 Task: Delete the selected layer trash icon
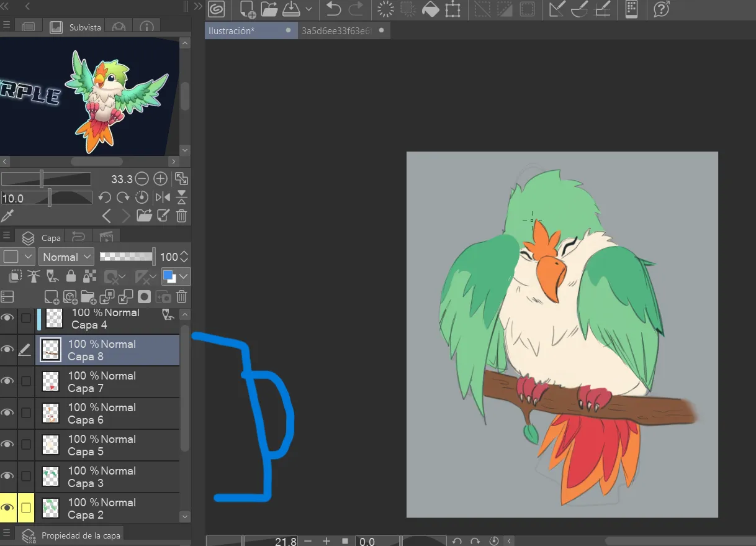coord(182,297)
